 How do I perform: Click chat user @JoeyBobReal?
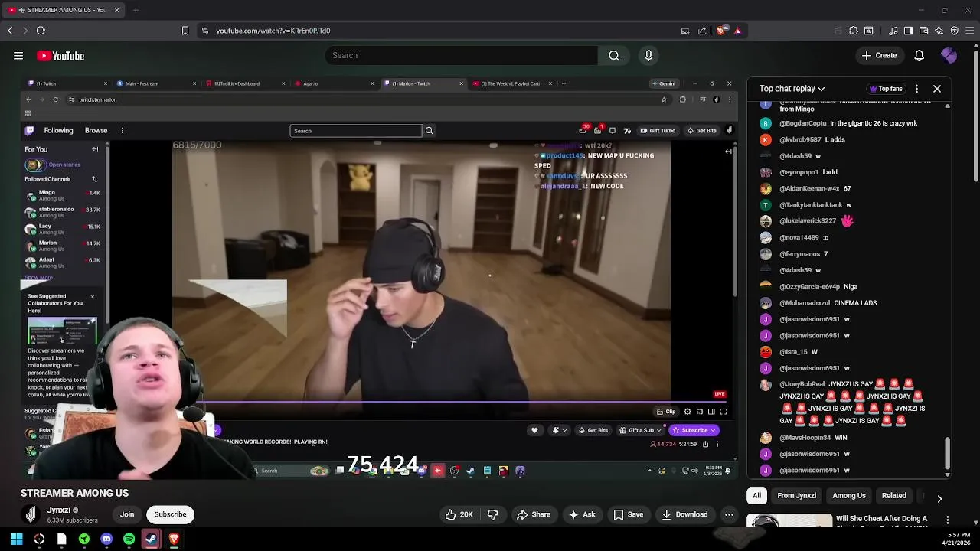[802, 384]
